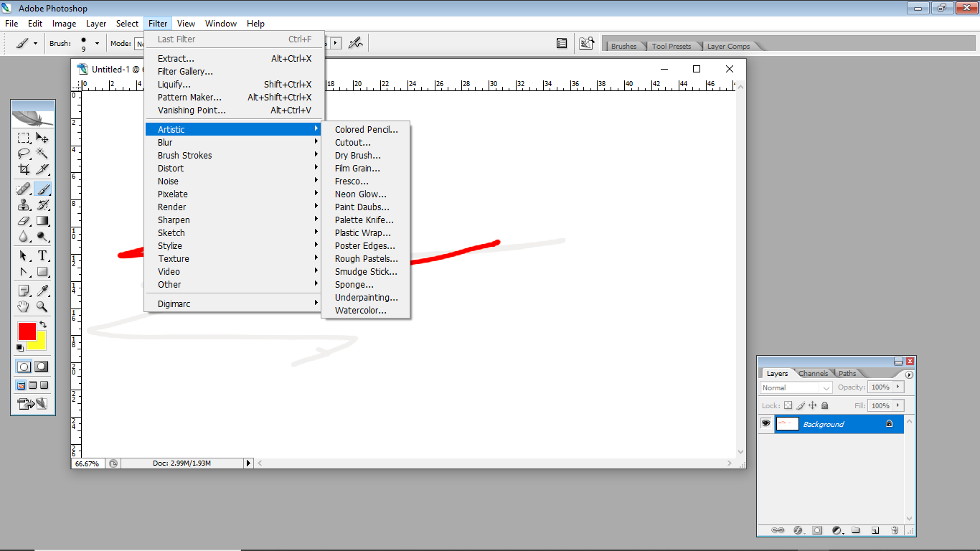Open the layer style fx menu
This screenshot has width=980, height=551.
798,530
